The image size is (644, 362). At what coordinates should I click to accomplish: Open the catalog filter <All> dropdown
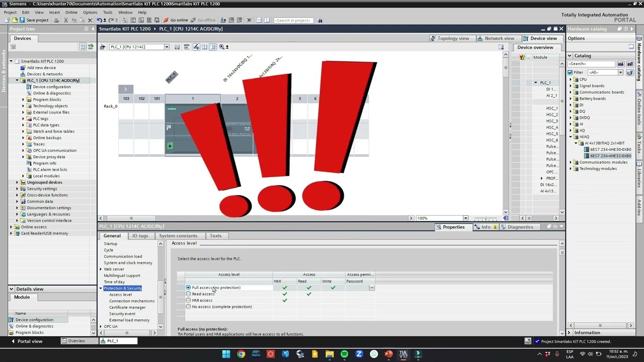click(620, 72)
